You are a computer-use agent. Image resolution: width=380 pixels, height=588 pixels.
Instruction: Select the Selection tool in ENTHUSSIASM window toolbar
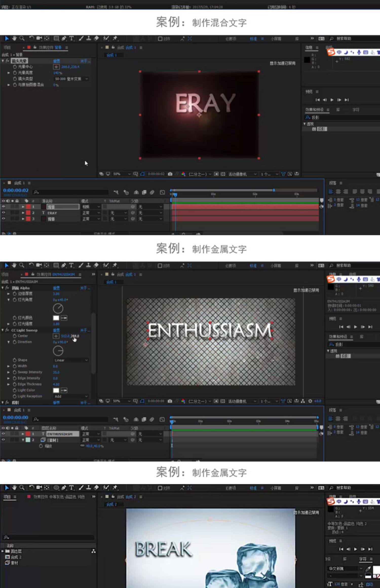coord(7,265)
